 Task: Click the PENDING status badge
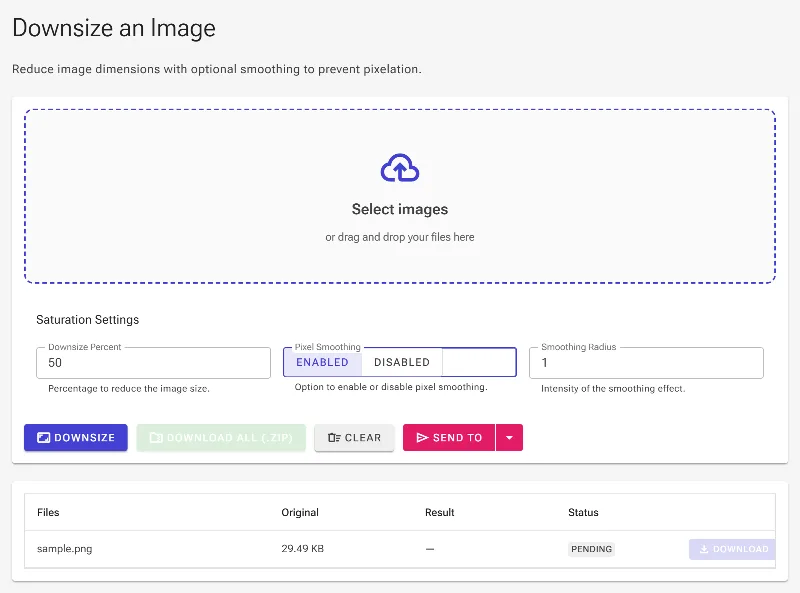591,549
